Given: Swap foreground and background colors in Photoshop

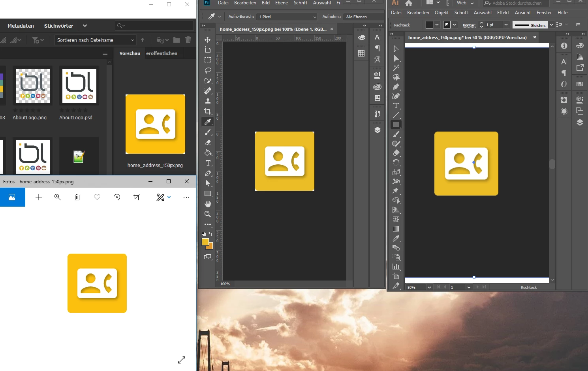Looking at the screenshot, I should 210,234.
